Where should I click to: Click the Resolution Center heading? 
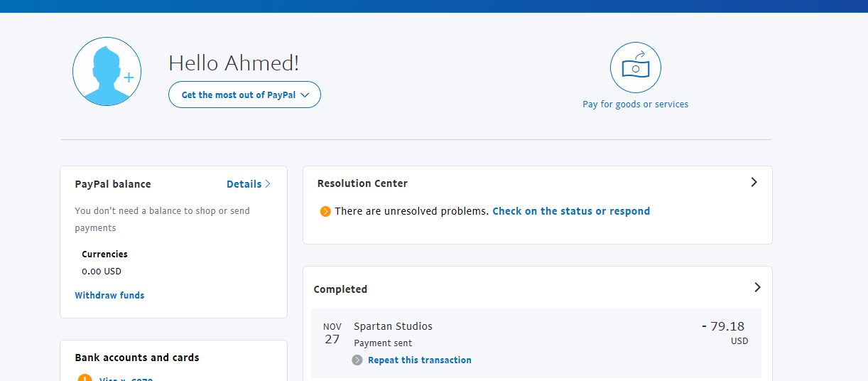pyautogui.click(x=362, y=183)
